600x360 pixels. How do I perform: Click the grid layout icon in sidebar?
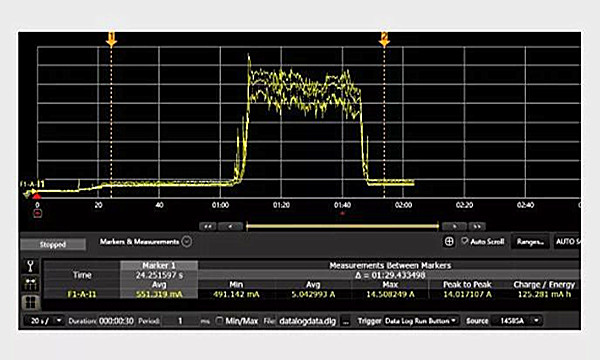pos(31,303)
